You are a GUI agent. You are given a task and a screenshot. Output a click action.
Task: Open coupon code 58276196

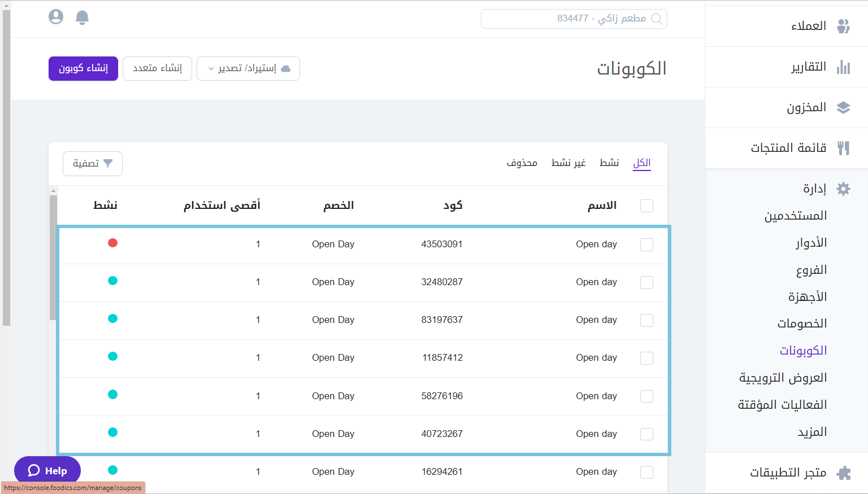442,396
